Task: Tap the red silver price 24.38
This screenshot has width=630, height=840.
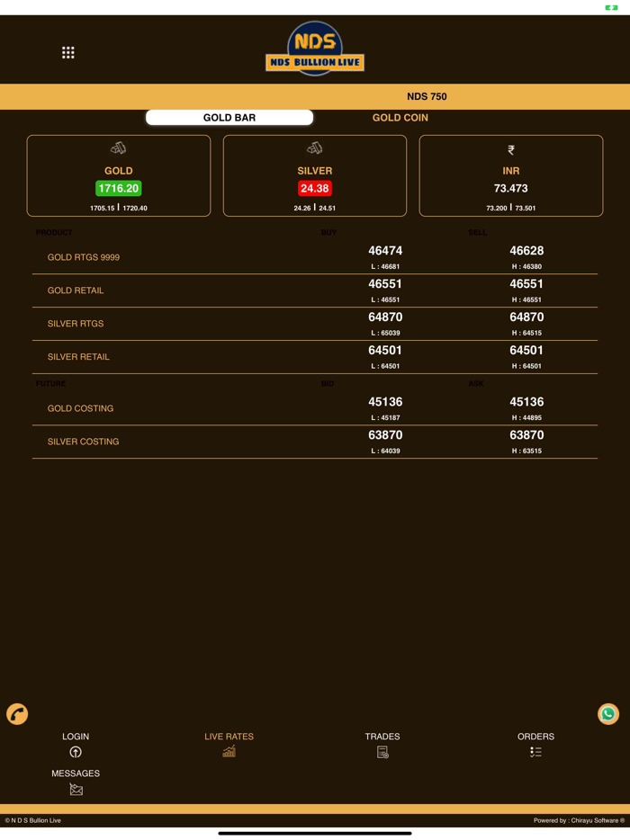Action: coord(315,188)
